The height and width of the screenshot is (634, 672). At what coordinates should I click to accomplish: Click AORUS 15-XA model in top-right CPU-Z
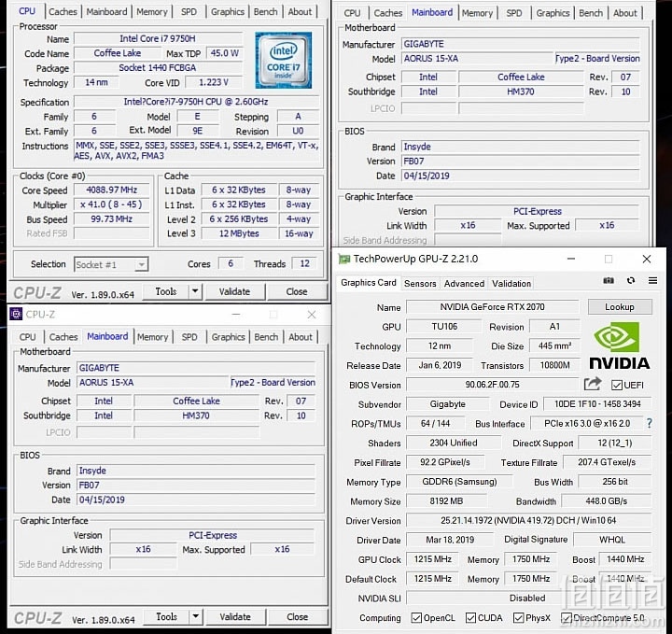[477, 59]
